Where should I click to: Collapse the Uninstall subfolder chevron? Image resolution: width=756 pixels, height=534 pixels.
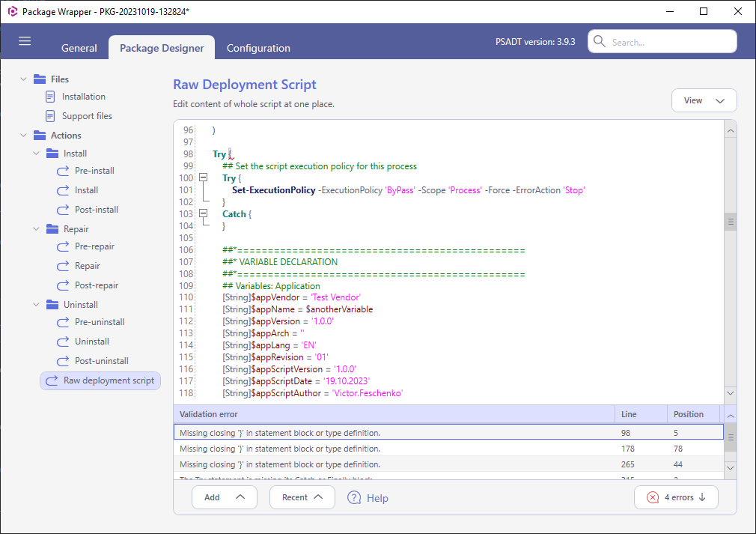[x=36, y=305]
